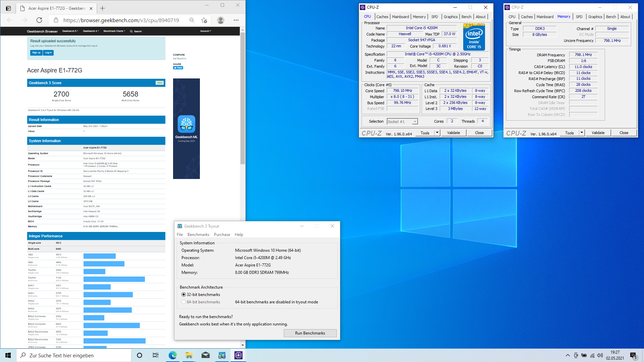
Task: Switch to SPD tab in right CPU-Z window
Action: point(579,17)
